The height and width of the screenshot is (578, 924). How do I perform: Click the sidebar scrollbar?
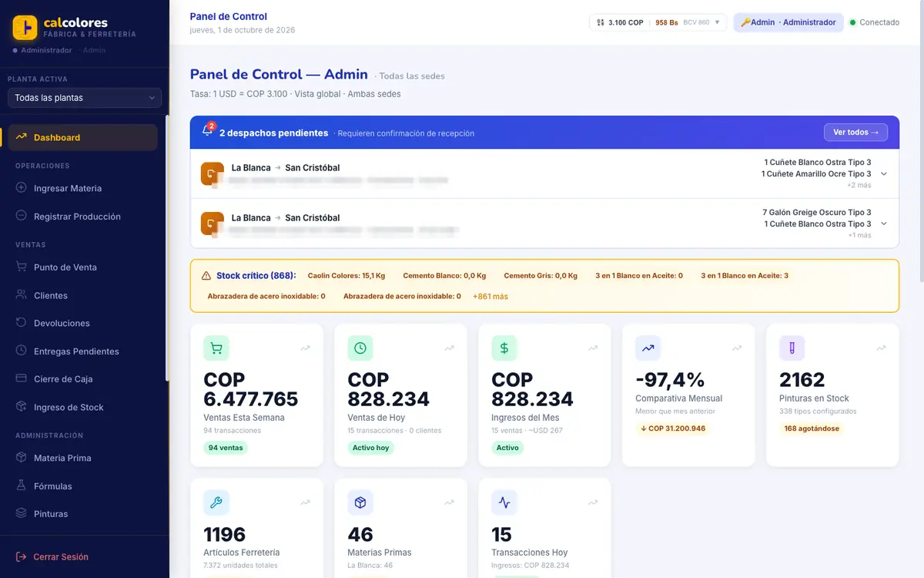coord(166,248)
